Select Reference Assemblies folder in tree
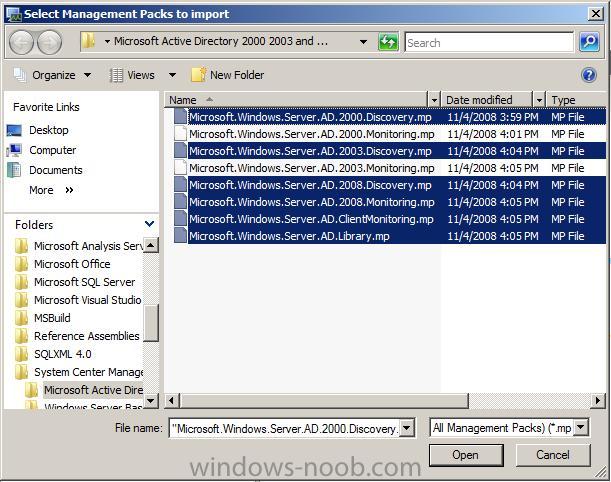 pos(87,336)
